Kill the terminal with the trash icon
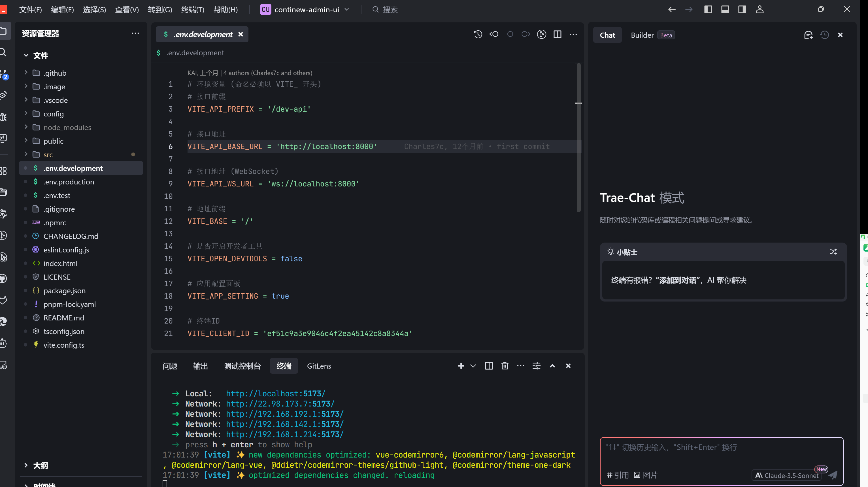 505,366
